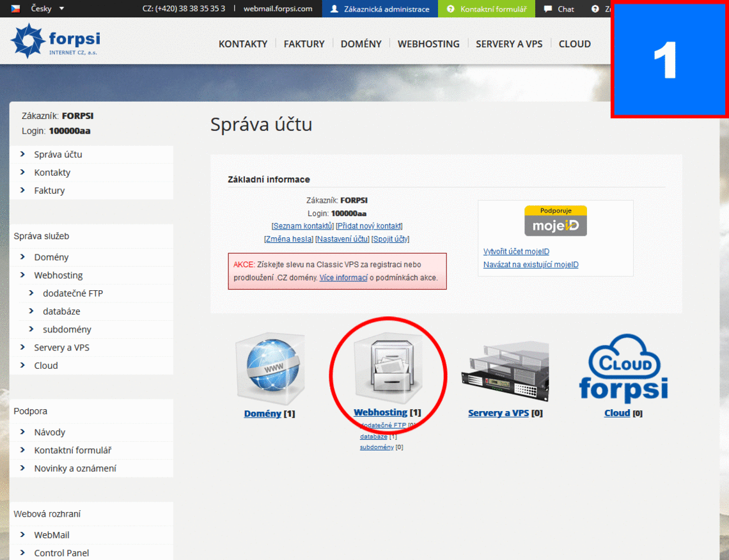Open the WEBHOSTING main menu item
Screen dimensions: 729x560
click(x=428, y=43)
